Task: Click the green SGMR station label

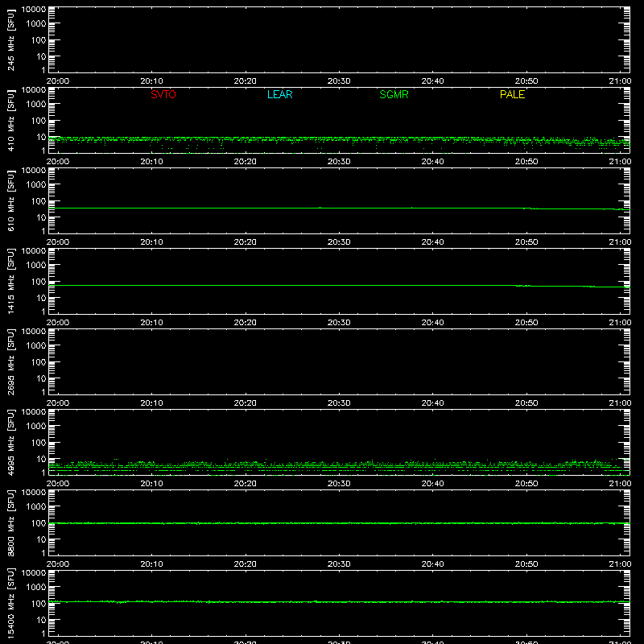Action: pyautogui.click(x=394, y=94)
